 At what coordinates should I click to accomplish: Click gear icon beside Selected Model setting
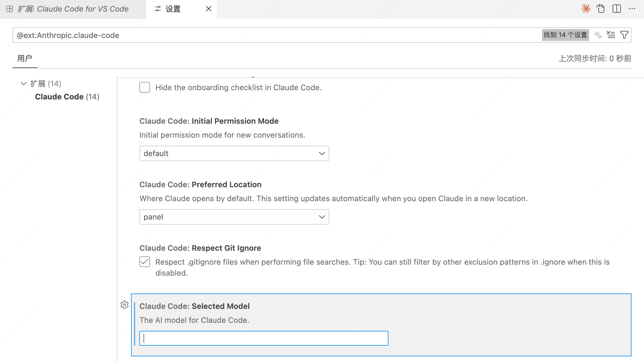125,305
